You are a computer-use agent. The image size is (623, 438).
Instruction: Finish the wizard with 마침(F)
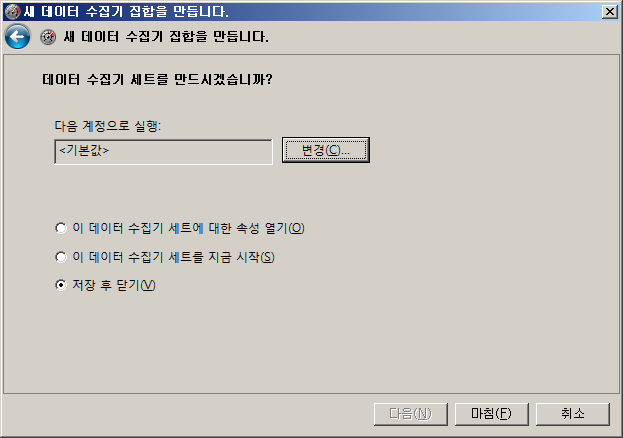tap(491, 414)
